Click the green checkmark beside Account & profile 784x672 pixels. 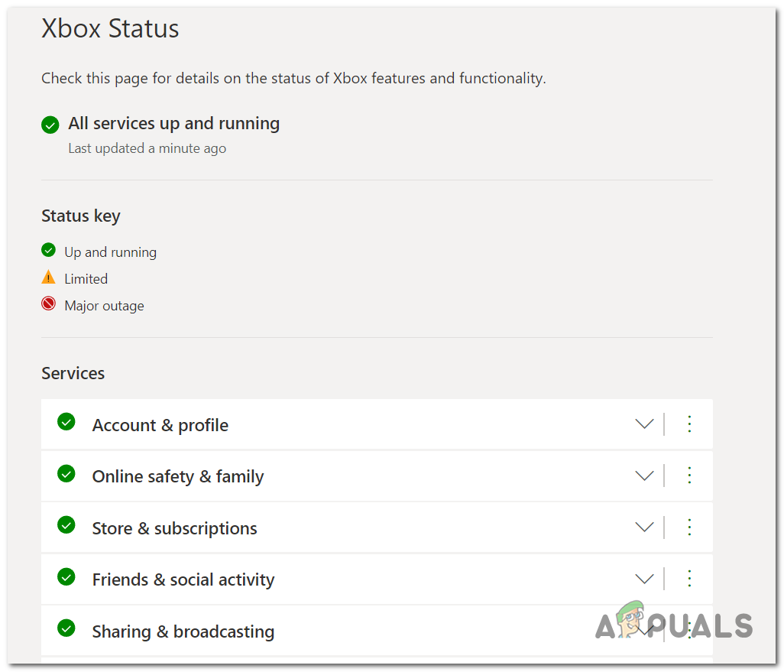[66, 422]
